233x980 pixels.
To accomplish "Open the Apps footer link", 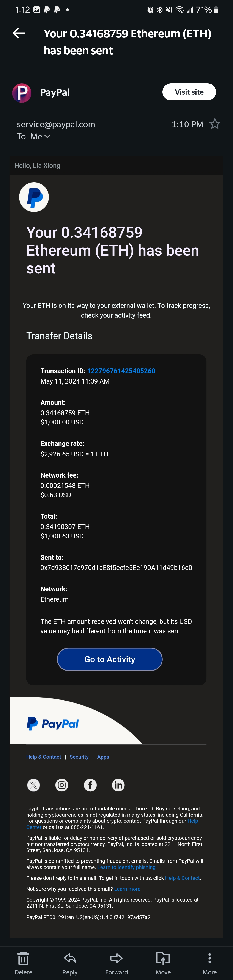I will [103, 757].
